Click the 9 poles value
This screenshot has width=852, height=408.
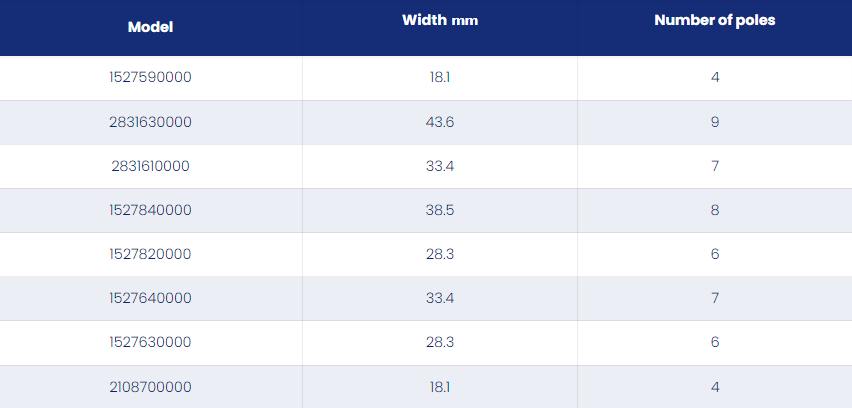coord(715,122)
